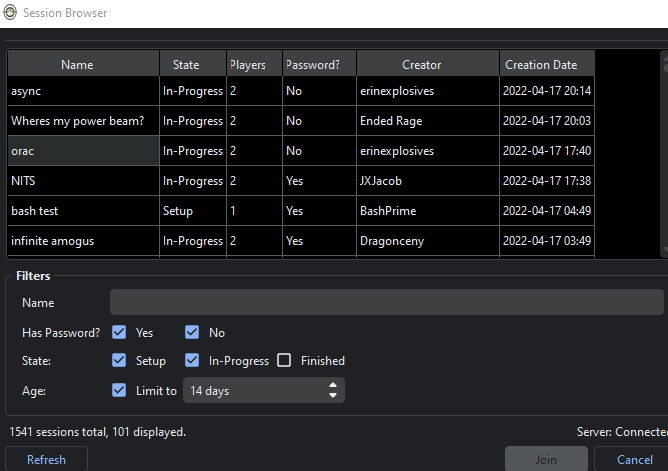Select the session named orac
668x471 pixels.
(84, 151)
